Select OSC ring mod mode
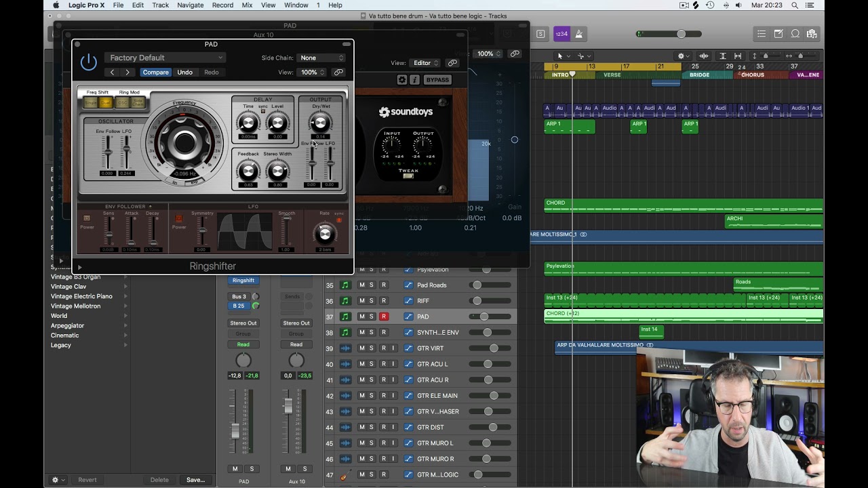The height and width of the screenshot is (488, 868). pyautogui.click(x=122, y=103)
